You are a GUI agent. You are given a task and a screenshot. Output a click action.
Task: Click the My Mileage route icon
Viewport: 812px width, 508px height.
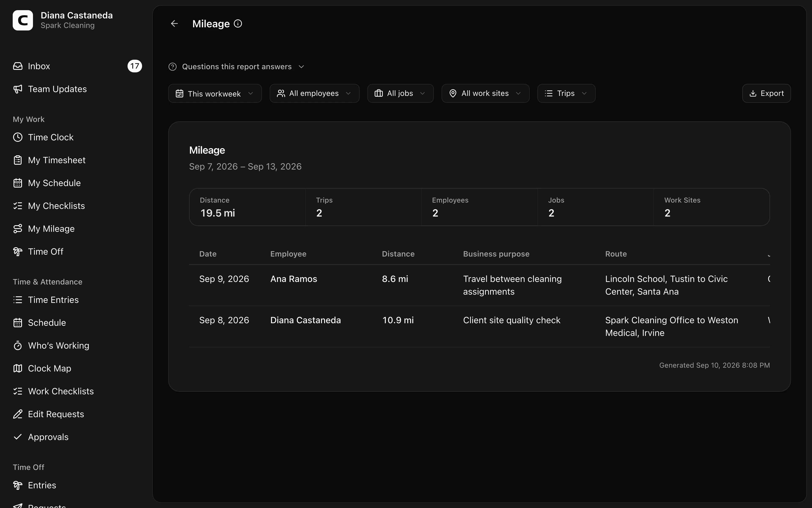(18, 229)
